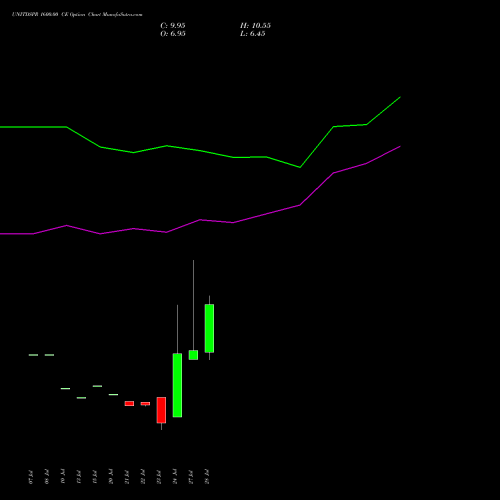Click the 24 Jul date axis label

click(175, 477)
